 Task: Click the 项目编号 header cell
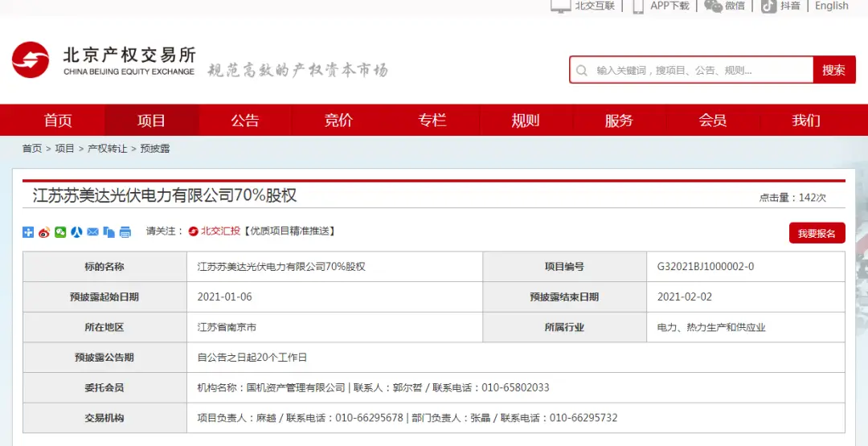[564, 267]
